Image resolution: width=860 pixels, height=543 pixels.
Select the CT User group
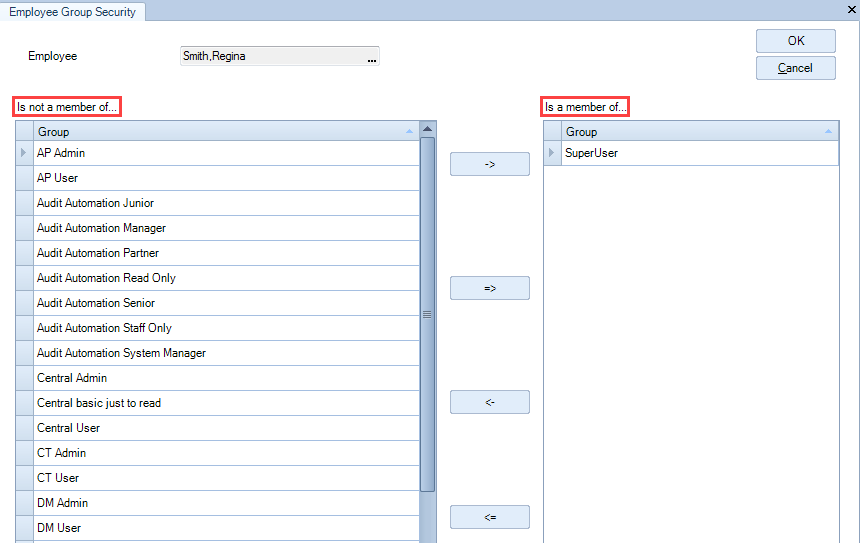pyautogui.click(x=226, y=478)
